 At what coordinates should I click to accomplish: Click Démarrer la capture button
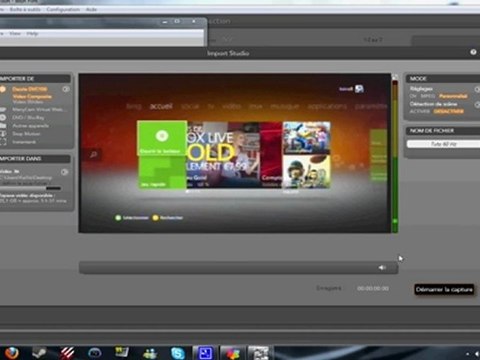444,289
